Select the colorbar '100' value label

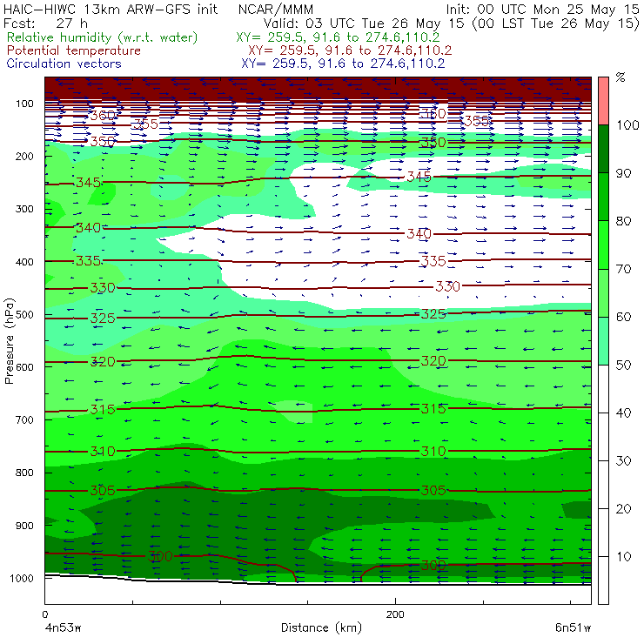coord(628,124)
